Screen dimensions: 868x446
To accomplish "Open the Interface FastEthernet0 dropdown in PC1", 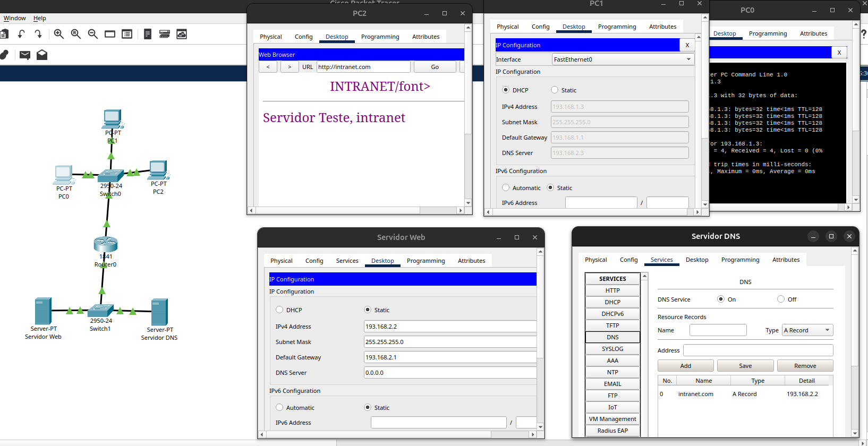I will tap(623, 59).
